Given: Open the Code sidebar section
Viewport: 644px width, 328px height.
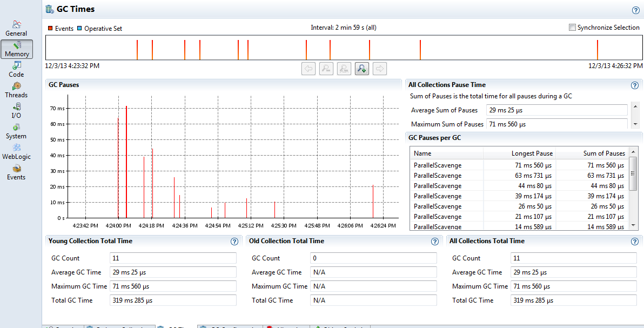Looking at the screenshot, I should click(x=16, y=69).
